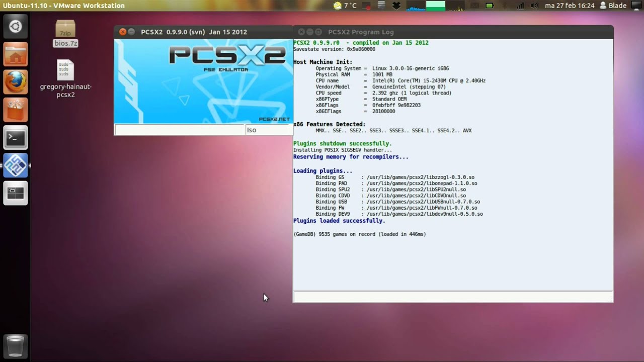This screenshot has height=362, width=644.
Task: Click the 'CPU speed = 2.392 ghz' line
Action: click(384, 93)
